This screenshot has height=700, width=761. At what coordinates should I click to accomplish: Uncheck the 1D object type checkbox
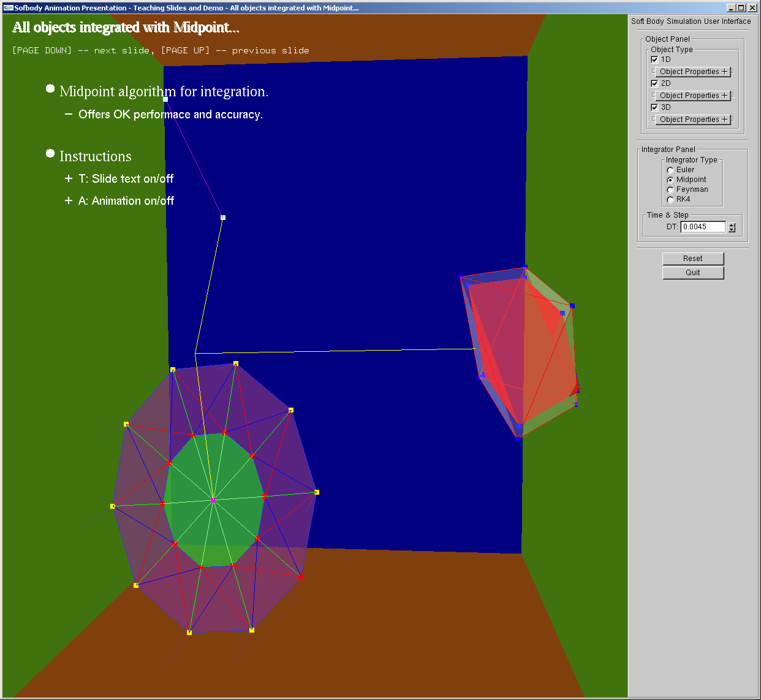coord(654,59)
